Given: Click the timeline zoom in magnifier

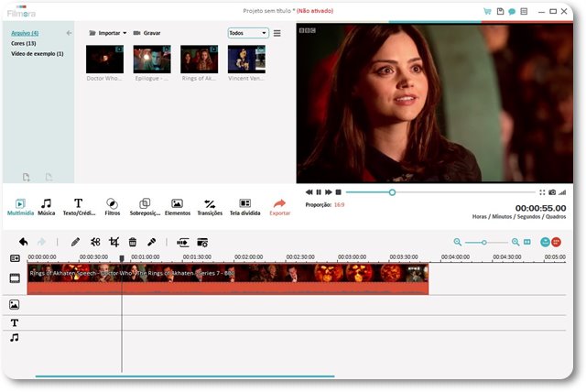Looking at the screenshot, I should (x=515, y=242).
